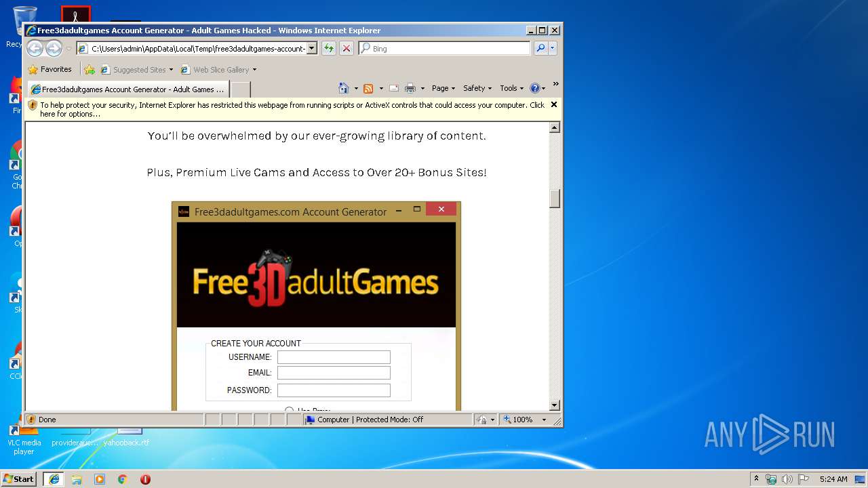The image size is (868, 488).
Task: Open Google Chrome in the taskbar
Action: click(123, 479)
